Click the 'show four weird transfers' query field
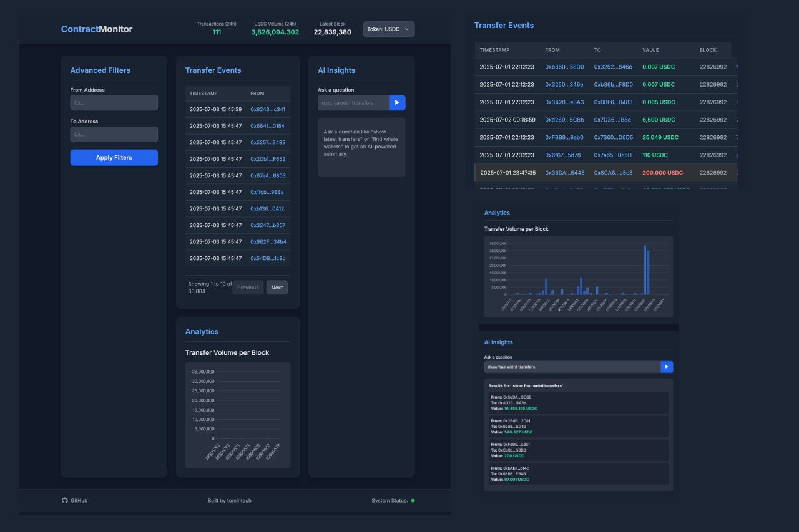The width and height of the screenshot is (799, 532). (572, 367)
